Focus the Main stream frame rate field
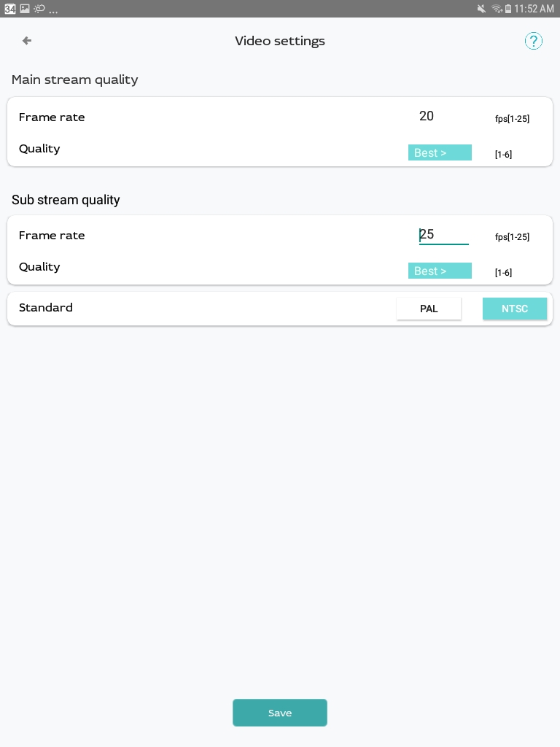The height and width of the screenshot is (747, 560). pos(443,116)
